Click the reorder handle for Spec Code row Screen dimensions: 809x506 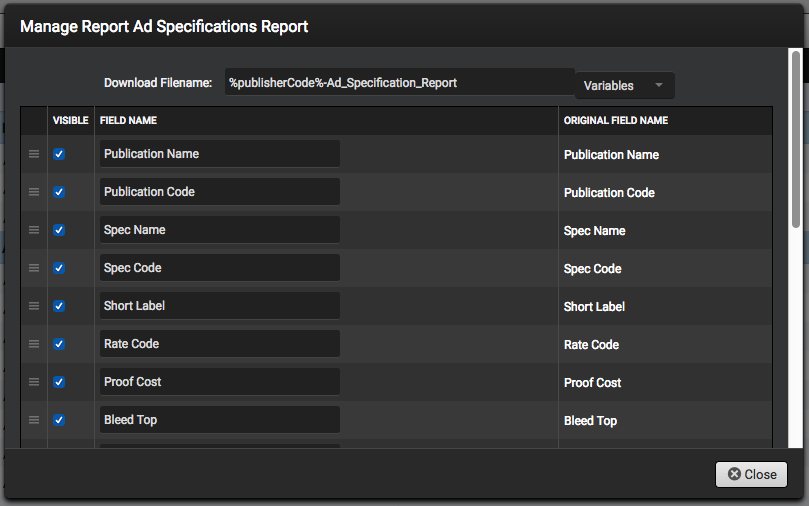pyautogui.click(x=34, y=268)
